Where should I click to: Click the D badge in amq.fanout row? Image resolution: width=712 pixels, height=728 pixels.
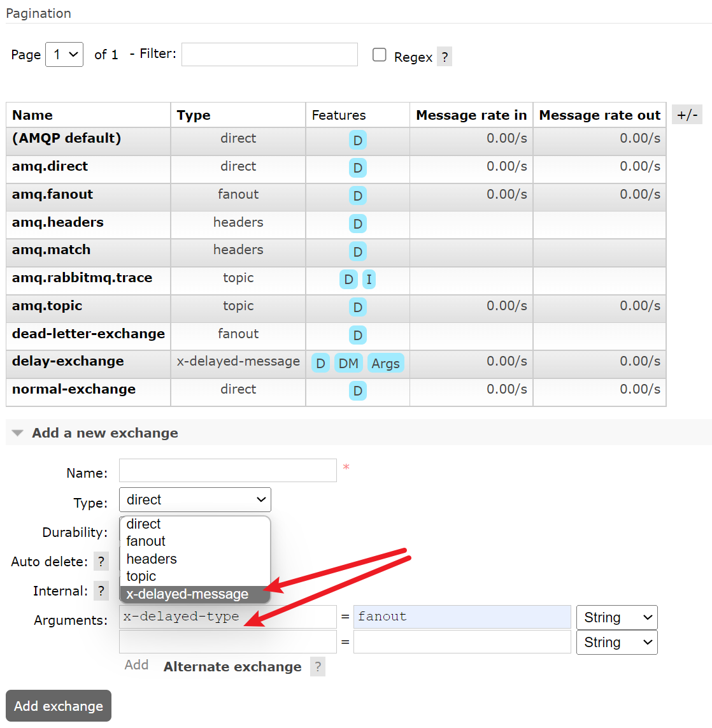(x=357, y=196)
